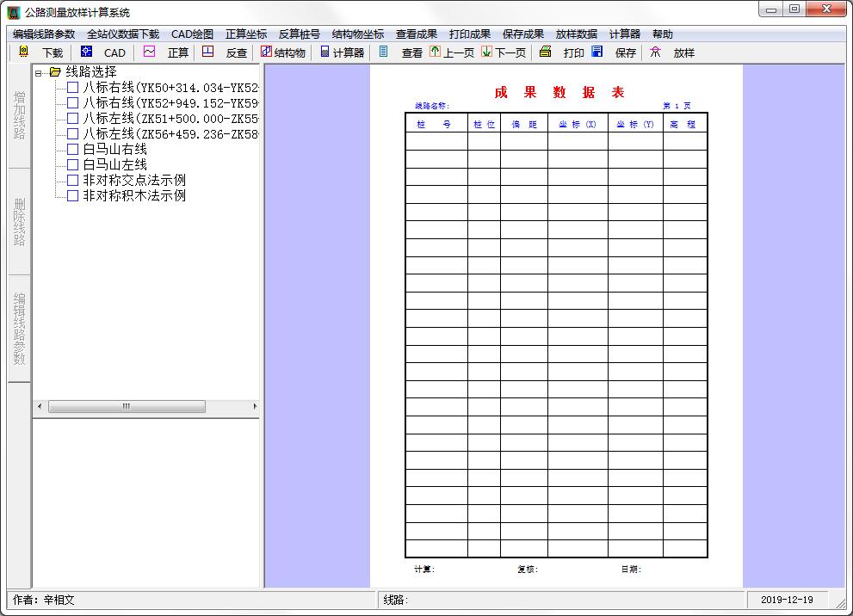Open the 计算器 menu in menu bar

pos(625,34)
